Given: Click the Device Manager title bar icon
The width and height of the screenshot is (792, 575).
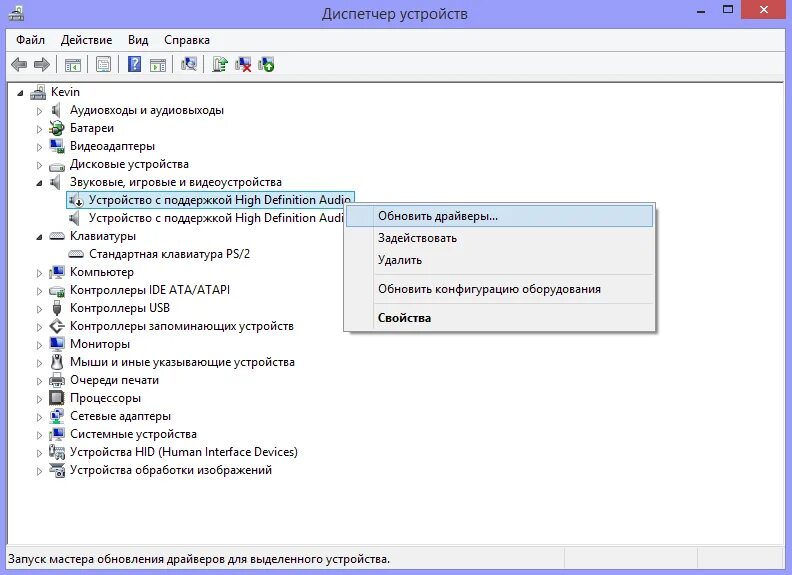Looking at the screenshot, I should [x=16, y=13].
